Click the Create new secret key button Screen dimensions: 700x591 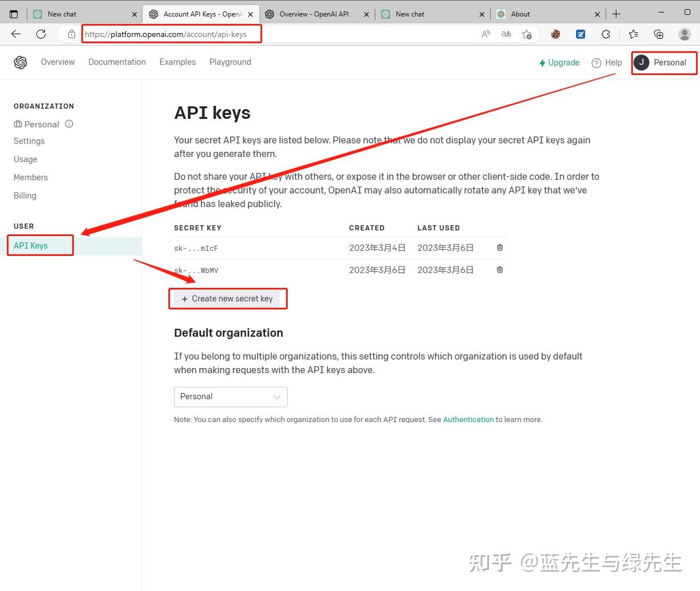tap(227, 298)
